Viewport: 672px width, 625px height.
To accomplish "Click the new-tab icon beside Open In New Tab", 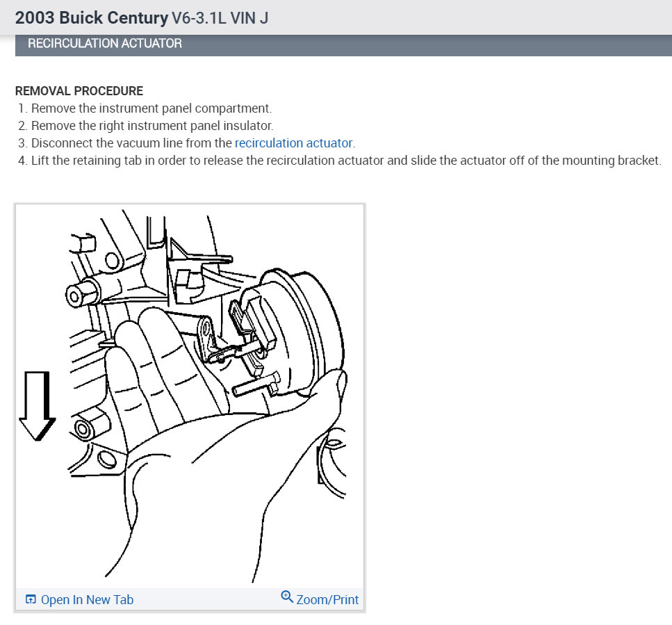I will coord(31,599).
